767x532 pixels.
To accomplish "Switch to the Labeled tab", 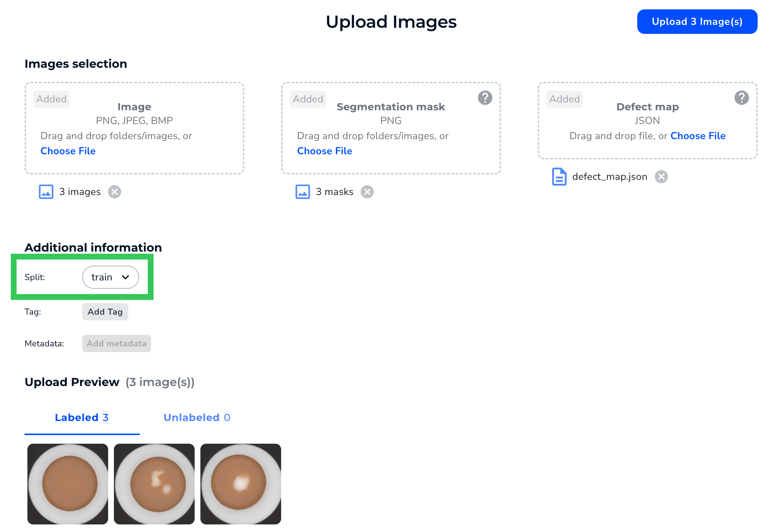I will (x=82, y=417).
